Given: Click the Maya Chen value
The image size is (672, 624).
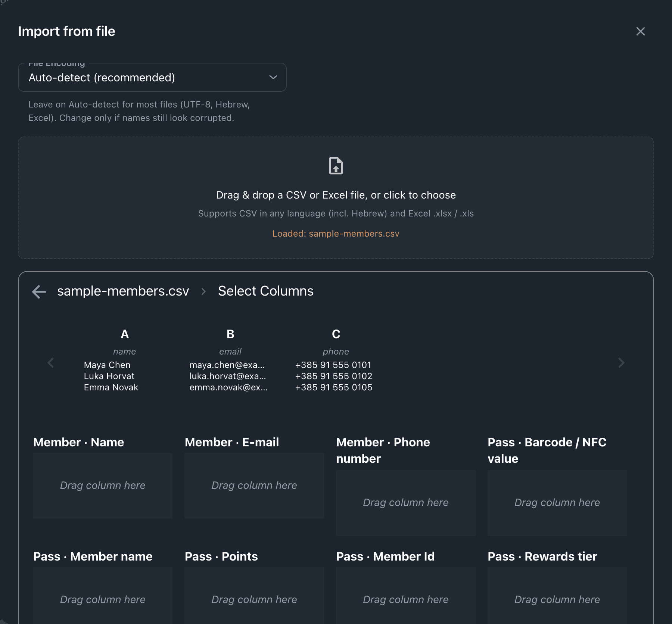Looking at the screenshot, I should [107, 365].
